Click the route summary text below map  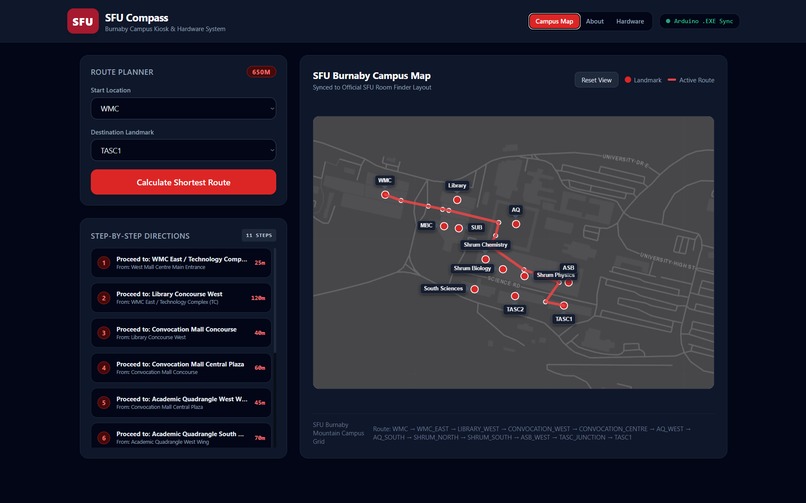pyautogui.click(x=533, y=433)
